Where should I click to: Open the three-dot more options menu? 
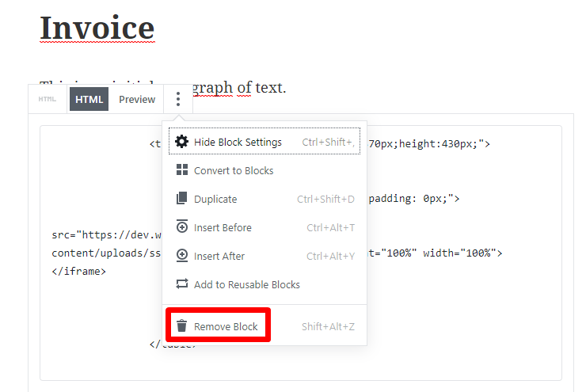click(178, 100)
